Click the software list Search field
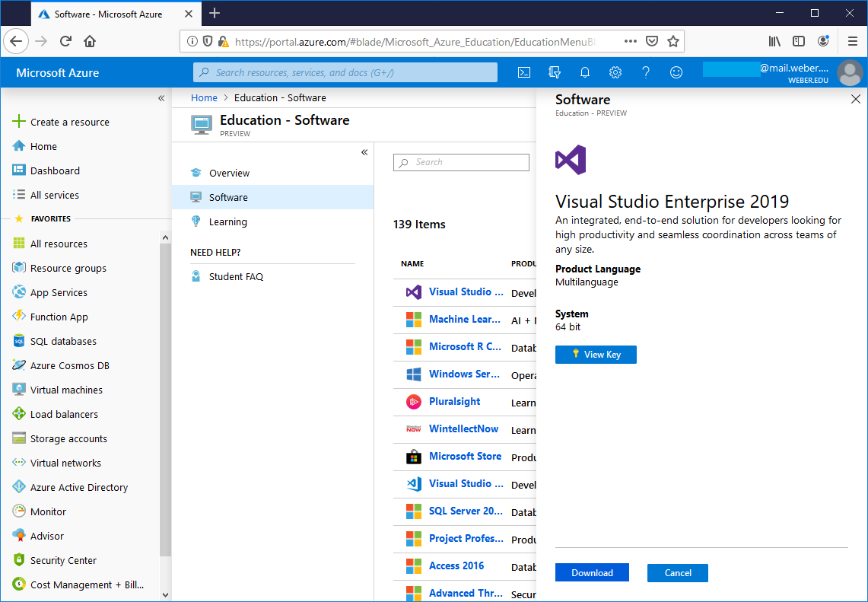 [461, 162]
